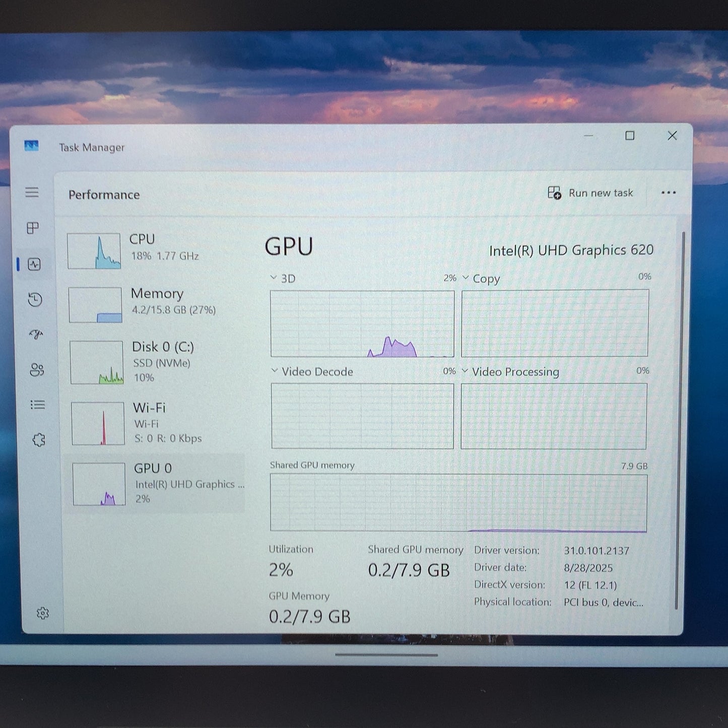
Task: Select the CPU performance entry
Action: 154,250
